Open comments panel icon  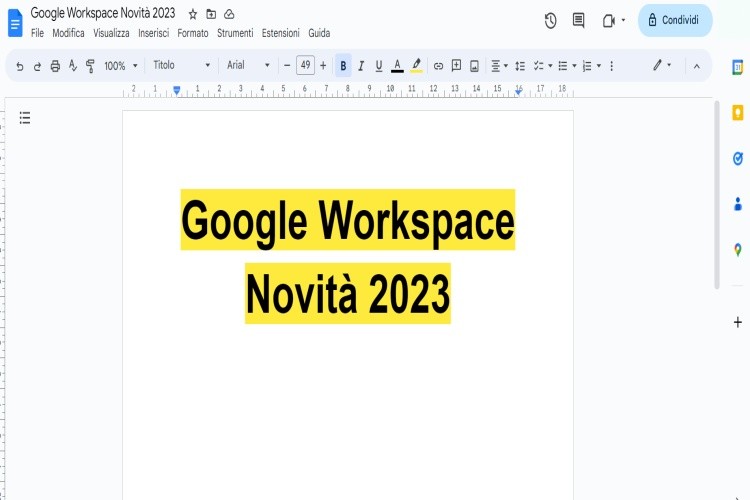point(578,20)
